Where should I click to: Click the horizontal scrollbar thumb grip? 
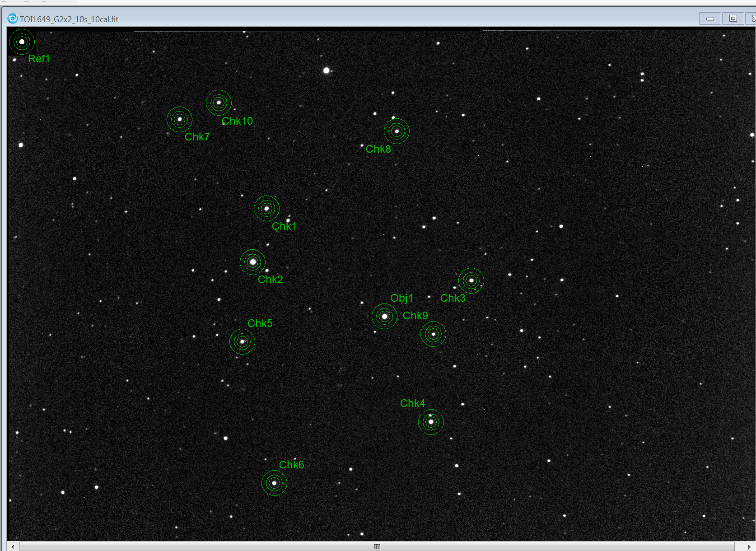pos(377,546)
